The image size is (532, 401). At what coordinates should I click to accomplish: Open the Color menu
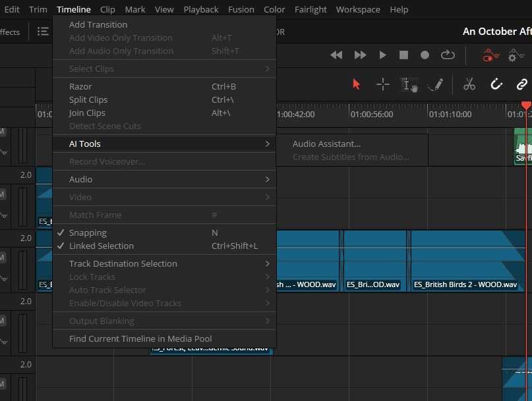point(274,9)
